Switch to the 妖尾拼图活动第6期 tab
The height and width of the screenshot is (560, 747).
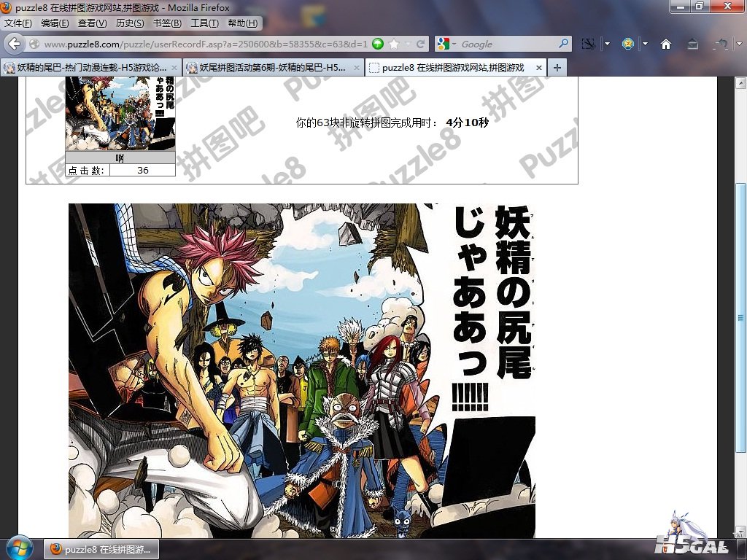tap(274, 68)
